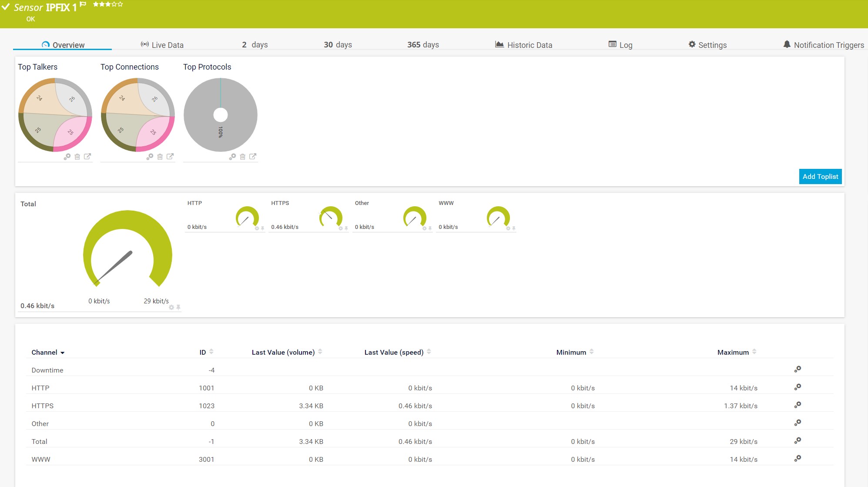Pin the Total gauge using pin icon
The width and height of the screenshot is (868, 487).
(178, 307)
